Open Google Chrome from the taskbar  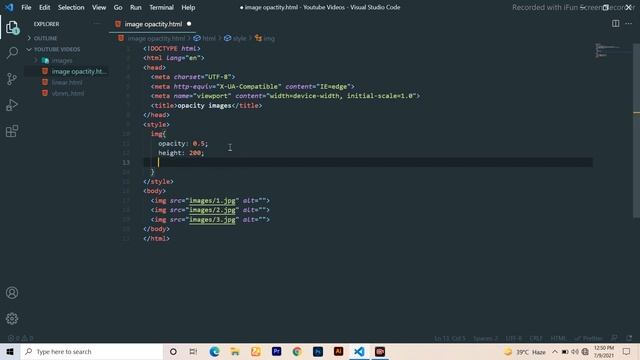(x=297, y=352)
